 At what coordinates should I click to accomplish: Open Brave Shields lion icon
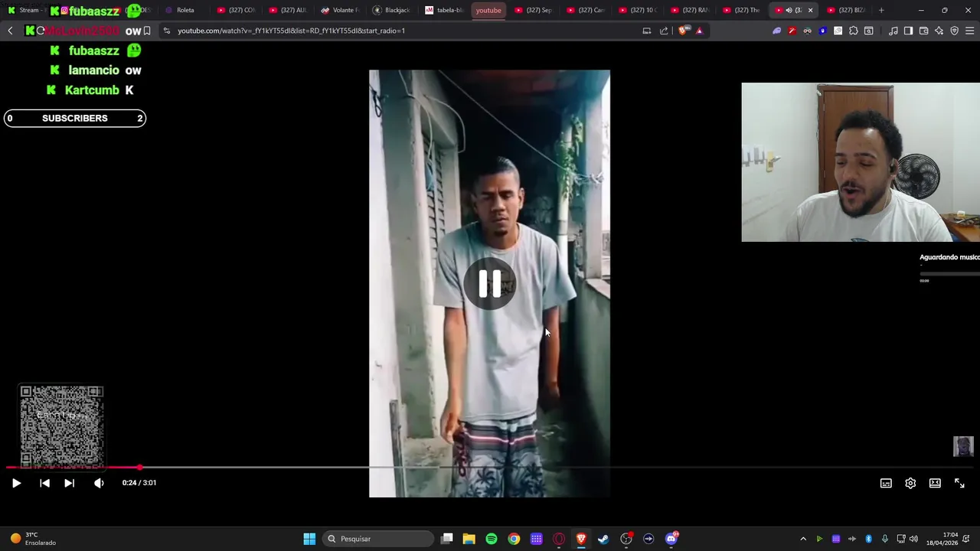684,31
